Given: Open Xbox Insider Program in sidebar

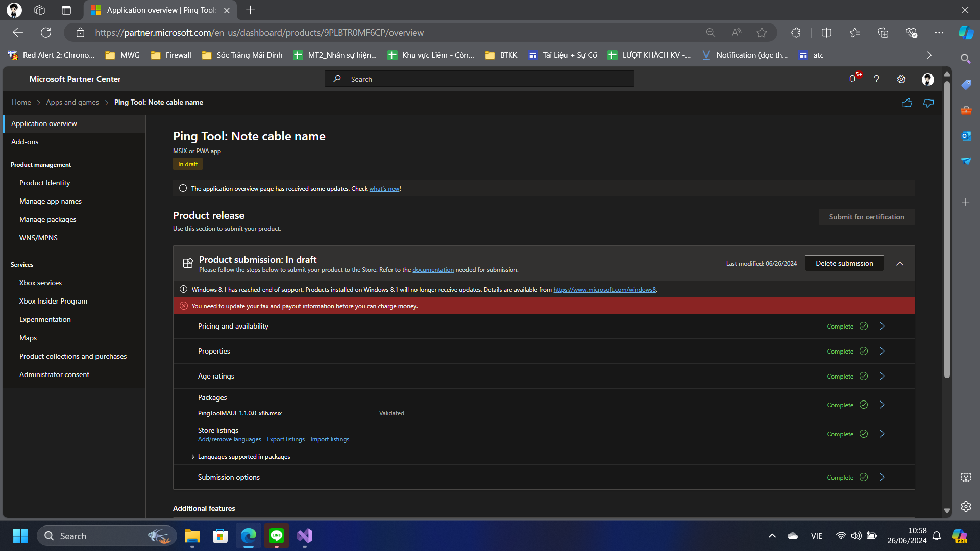Looking at the screenshot, I should (53, 301).
